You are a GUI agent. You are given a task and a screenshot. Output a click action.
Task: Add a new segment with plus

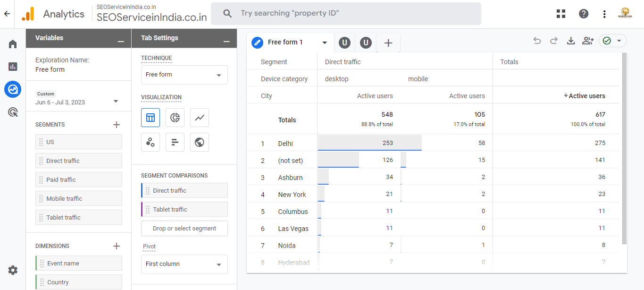coord(117,125)
